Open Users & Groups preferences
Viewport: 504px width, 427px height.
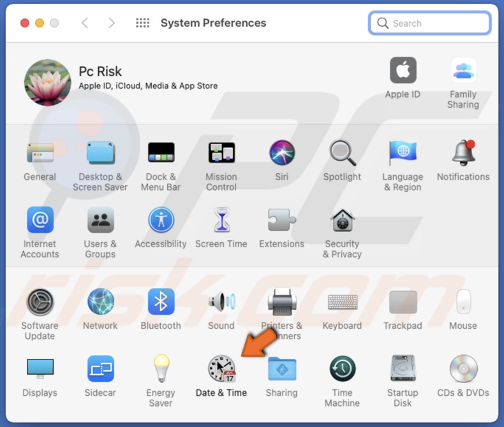pyautogui.click(x=101, y=220)
